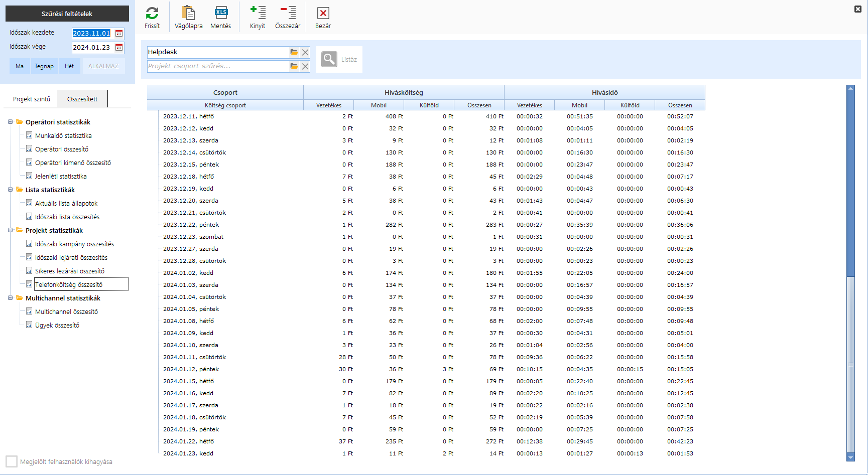Collapse the Projekt statisztikák tree node

(11, 230)
